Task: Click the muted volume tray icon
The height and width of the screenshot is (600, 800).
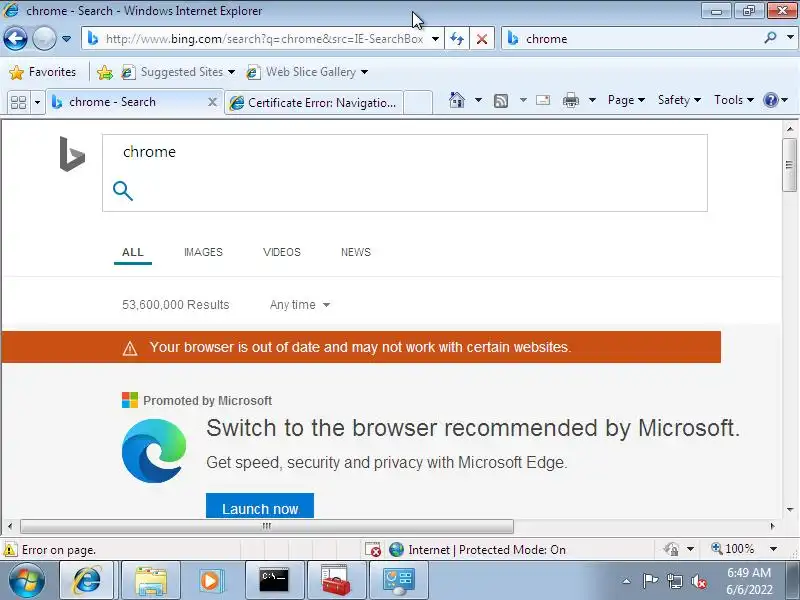Action: pyautogui.click(x=698, y=581)
